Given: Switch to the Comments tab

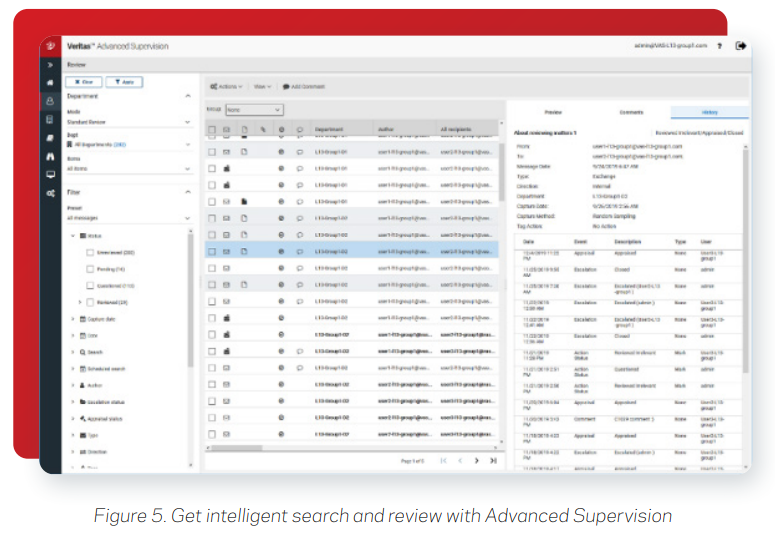Looking at the screenshot, I should [x=631, y=113].
